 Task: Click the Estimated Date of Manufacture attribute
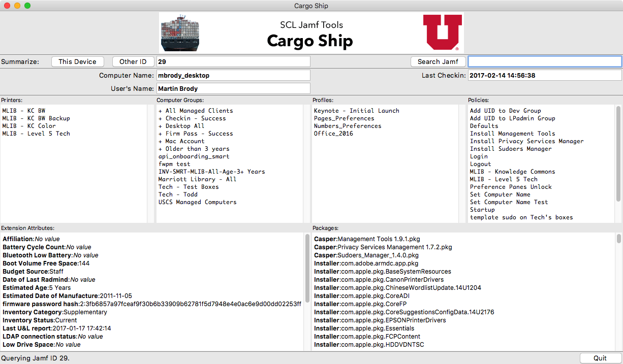(67, 296)
